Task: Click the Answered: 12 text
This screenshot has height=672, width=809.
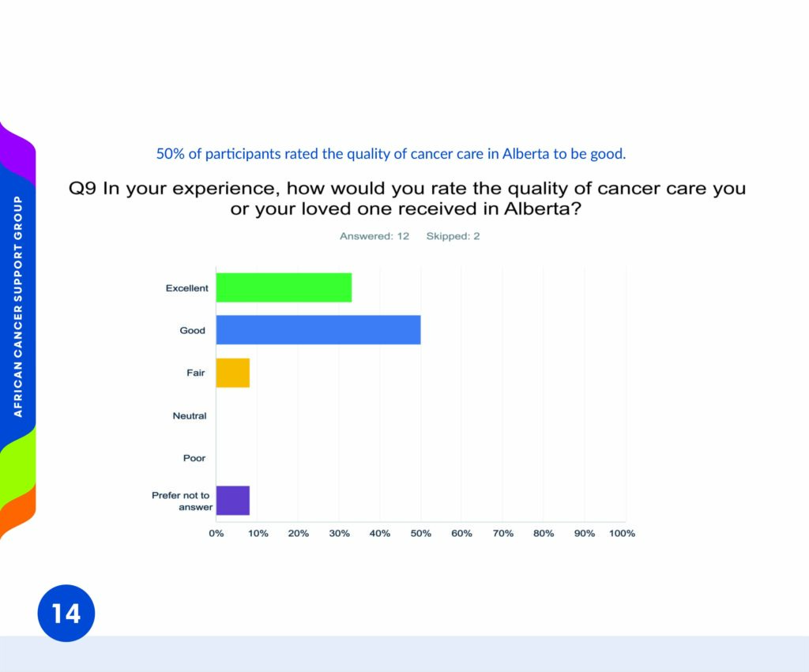Action: pyautogui.click(x=374, y=236)
